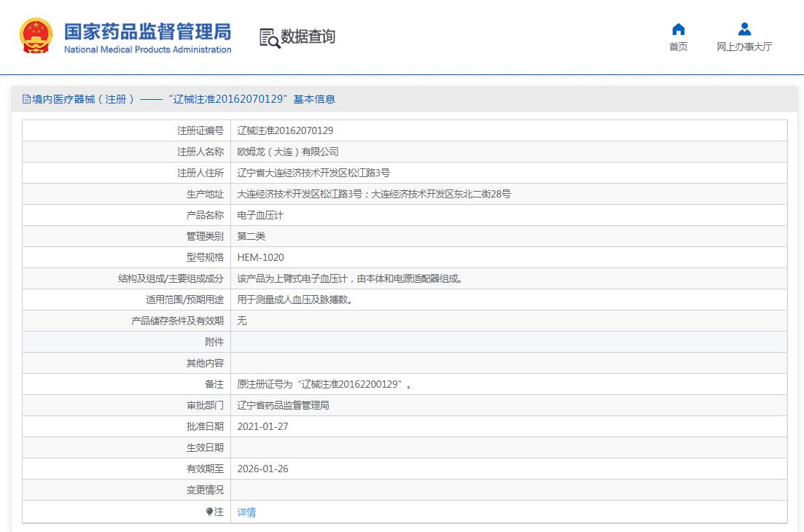Select 用于测量成人血压及脉搏数 text
This screenshot has width=804, height=532.
tap(294, 300)
